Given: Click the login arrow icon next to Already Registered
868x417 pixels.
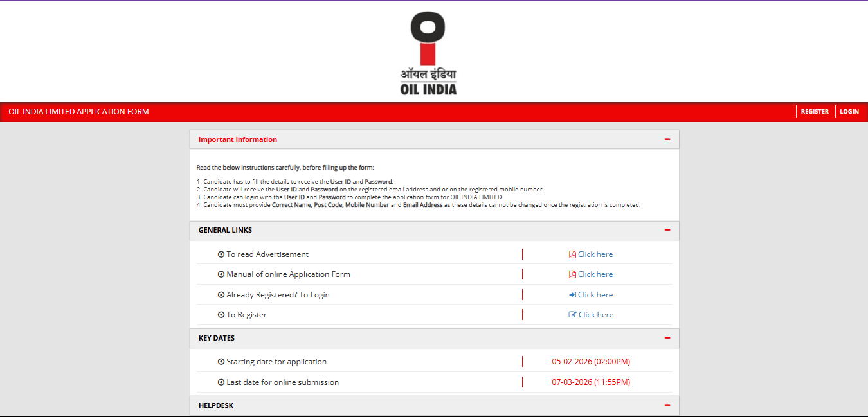Looking at the screenshot, I should tap(572, 294).
